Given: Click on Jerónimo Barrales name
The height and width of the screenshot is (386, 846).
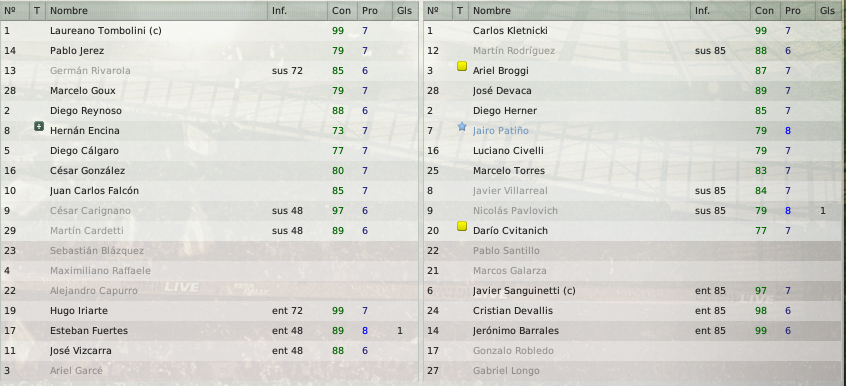Looking at the screenshot, I should click(516, 331).
